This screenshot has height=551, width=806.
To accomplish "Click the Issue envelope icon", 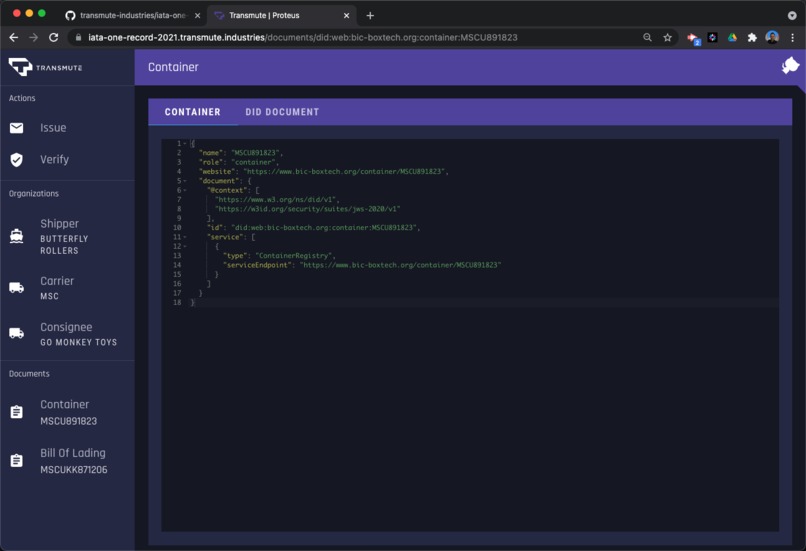I will [16, 128].
